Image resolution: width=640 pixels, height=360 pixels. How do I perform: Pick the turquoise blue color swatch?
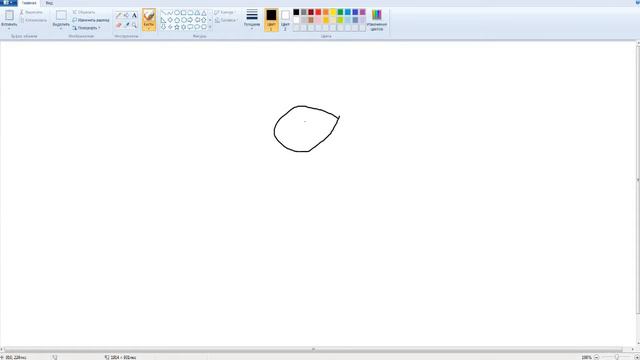tap(348, 12)
